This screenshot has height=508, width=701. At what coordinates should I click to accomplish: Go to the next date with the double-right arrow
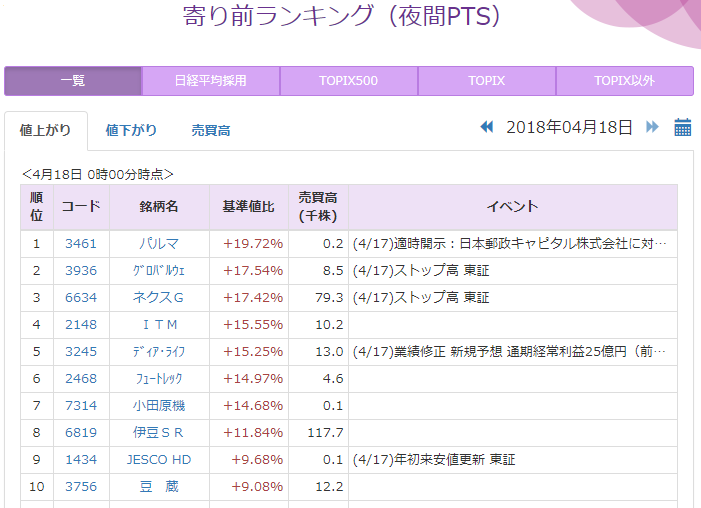coord(652,127)
